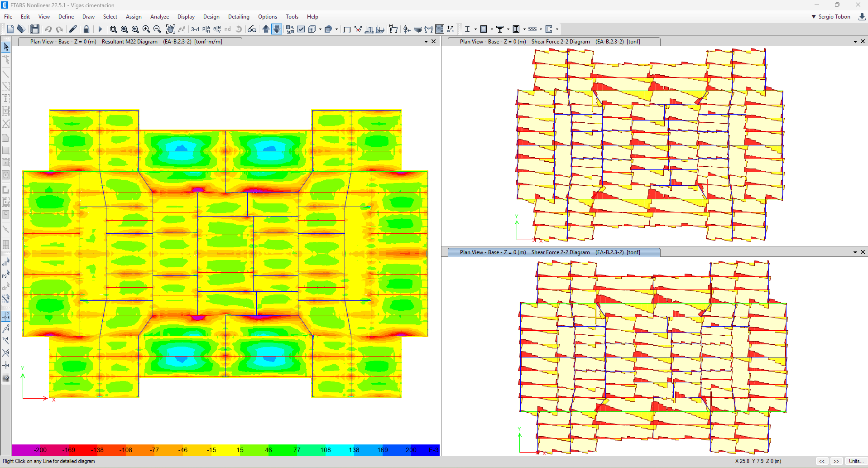868x468 pixels.
Task: Expand the steel frame design I-beam dropdown arrow
Action: 475,29
